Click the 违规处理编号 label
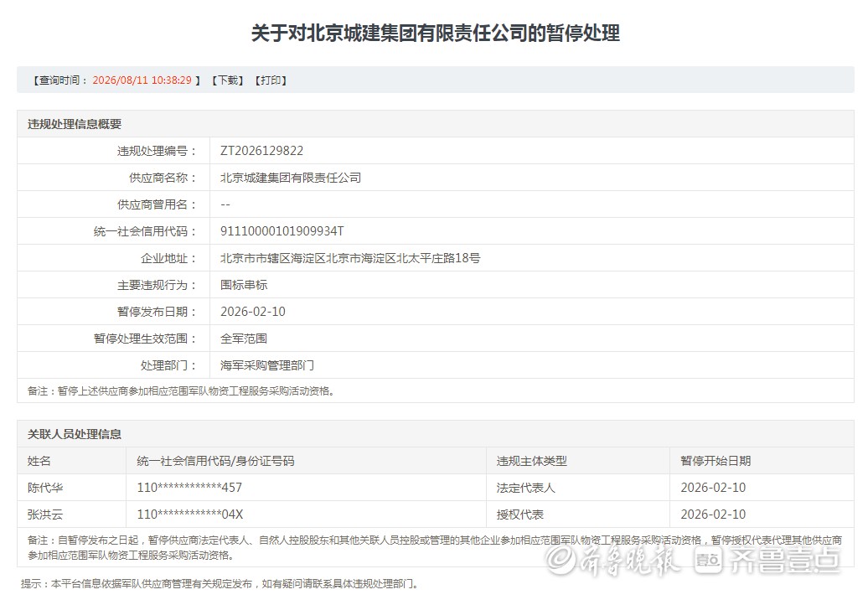The width and height of the screenshot is (868, 605). (157, 151)
